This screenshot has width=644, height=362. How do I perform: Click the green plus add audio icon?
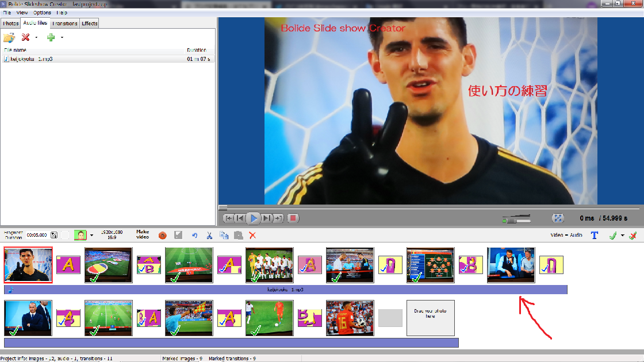[x=51, y=37]
